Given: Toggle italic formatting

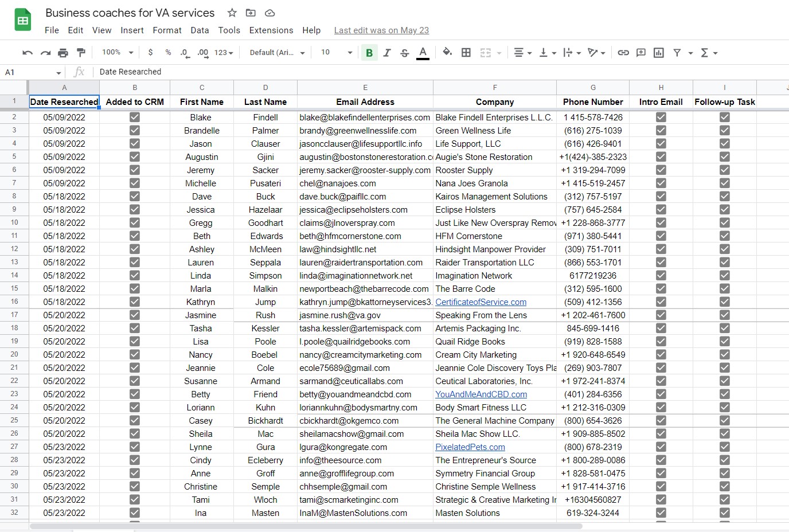Looking at the screenshot, I should [387, 53].
